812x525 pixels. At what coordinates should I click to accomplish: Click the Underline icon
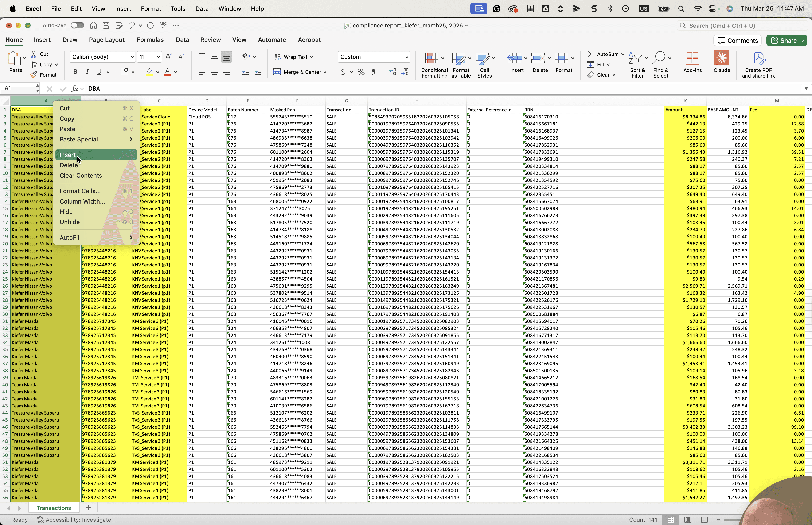tap(99, 72)
